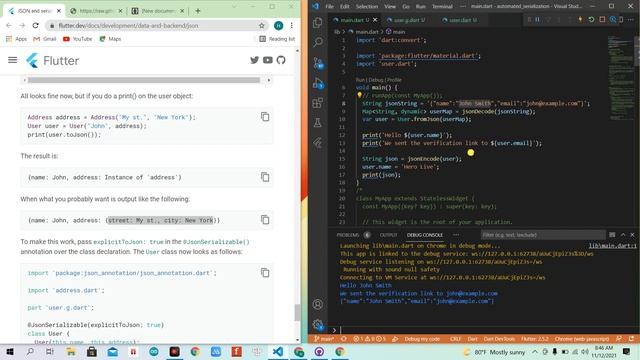Viewport: 640px width, 360px height.
Task: Open editor more actions ellipsis
Action: point(630,20)
